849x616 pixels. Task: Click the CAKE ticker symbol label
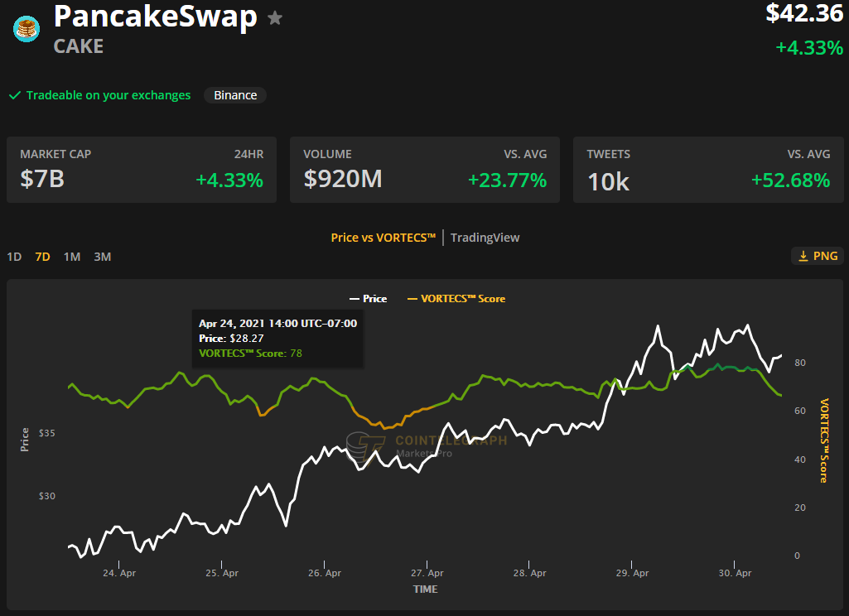click(79, 46)
